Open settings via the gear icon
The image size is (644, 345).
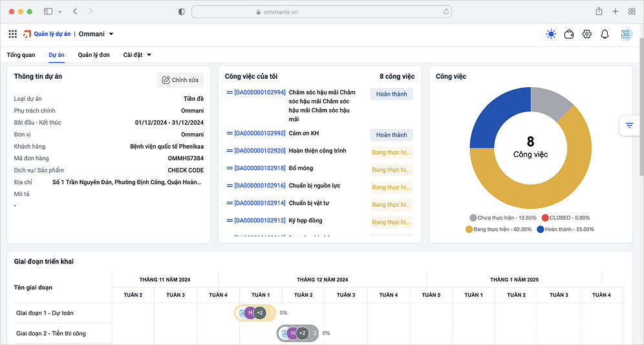[587, 34]
